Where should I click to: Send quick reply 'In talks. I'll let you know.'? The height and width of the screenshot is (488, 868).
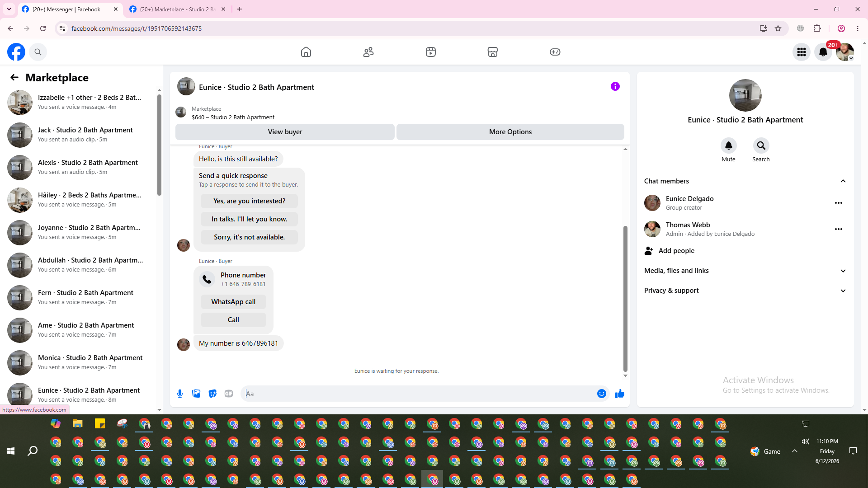(249, 219)
